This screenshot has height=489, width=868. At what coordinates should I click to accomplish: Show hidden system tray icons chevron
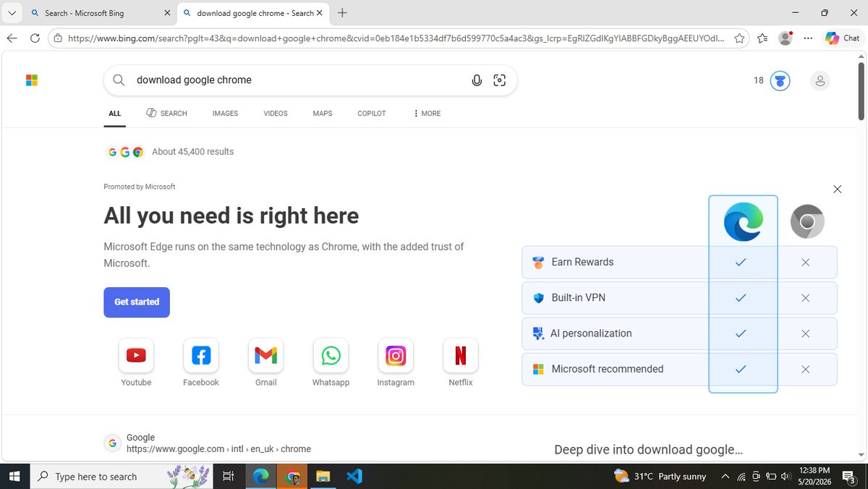(x=725, y=477)
